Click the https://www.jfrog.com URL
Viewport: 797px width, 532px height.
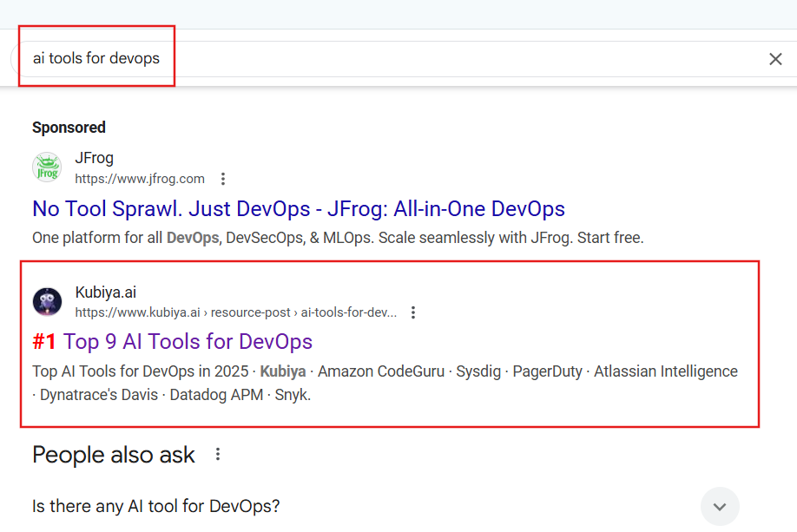pos(140,179)
